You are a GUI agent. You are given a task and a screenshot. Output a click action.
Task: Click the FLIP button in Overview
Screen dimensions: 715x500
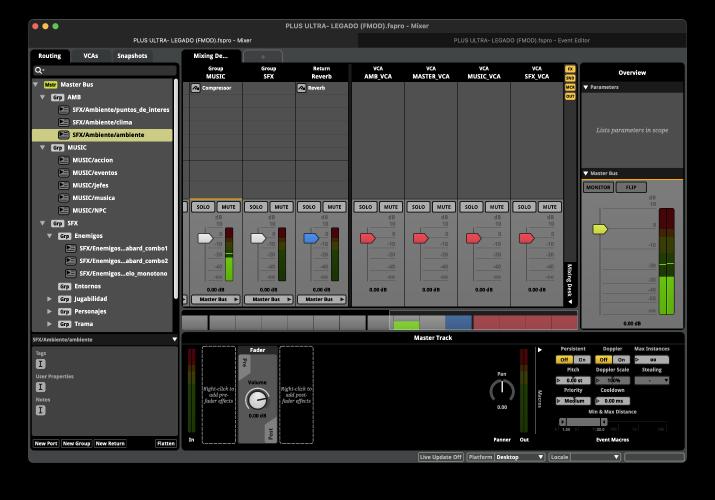pos(631,187)
